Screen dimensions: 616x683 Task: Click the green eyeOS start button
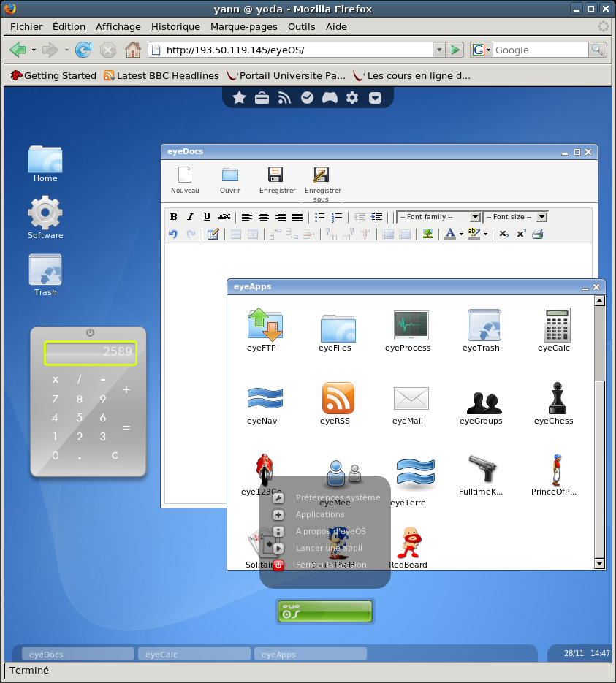(x=325, y=611)
